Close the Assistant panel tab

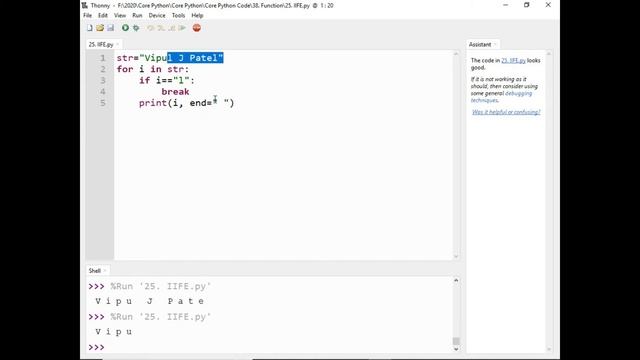[495, 44]
